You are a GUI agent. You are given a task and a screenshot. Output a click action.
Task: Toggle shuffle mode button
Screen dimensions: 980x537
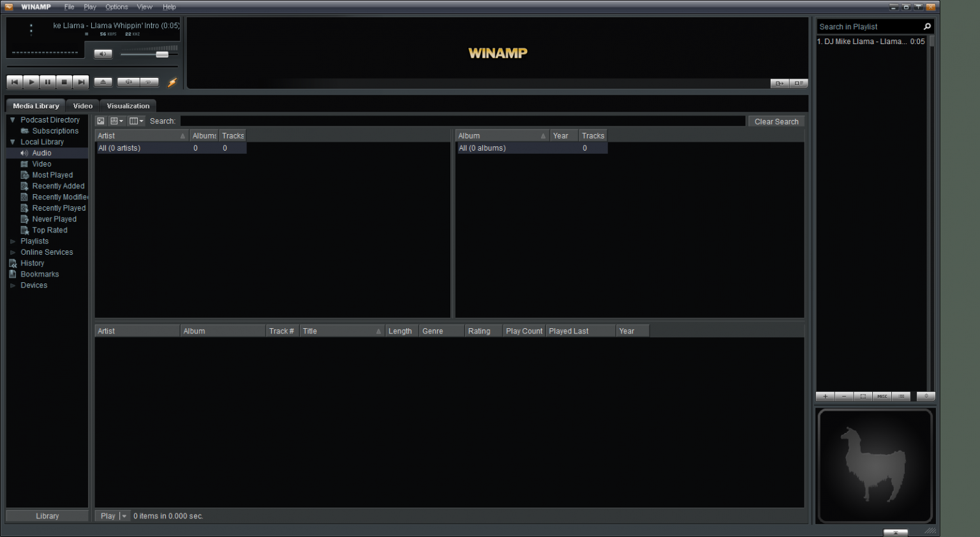pyautogui.click(x=128, y=82)
